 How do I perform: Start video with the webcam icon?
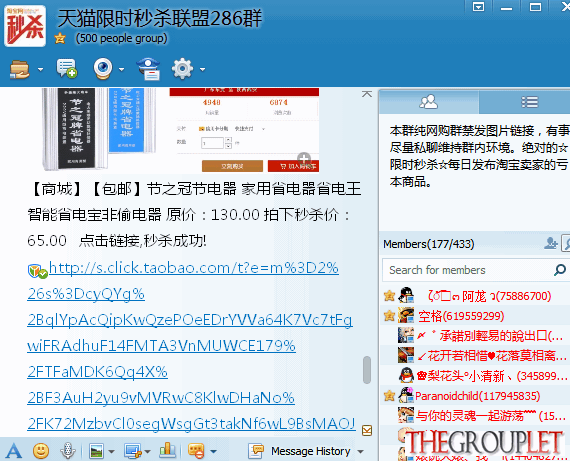103,68
